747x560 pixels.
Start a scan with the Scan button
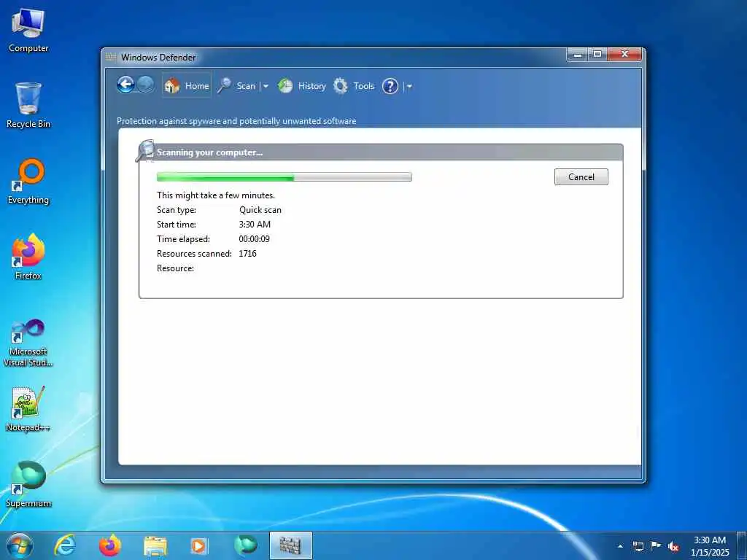(237, 86)
